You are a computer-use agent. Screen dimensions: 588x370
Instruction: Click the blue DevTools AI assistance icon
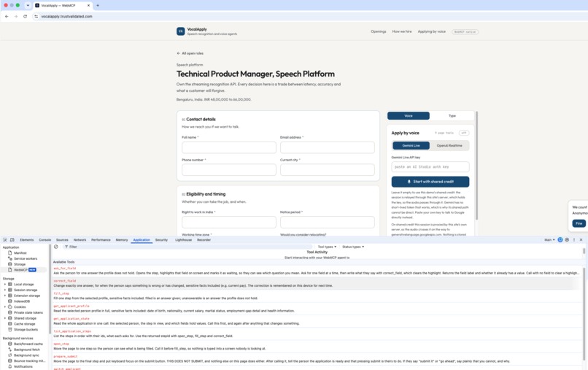560,240
